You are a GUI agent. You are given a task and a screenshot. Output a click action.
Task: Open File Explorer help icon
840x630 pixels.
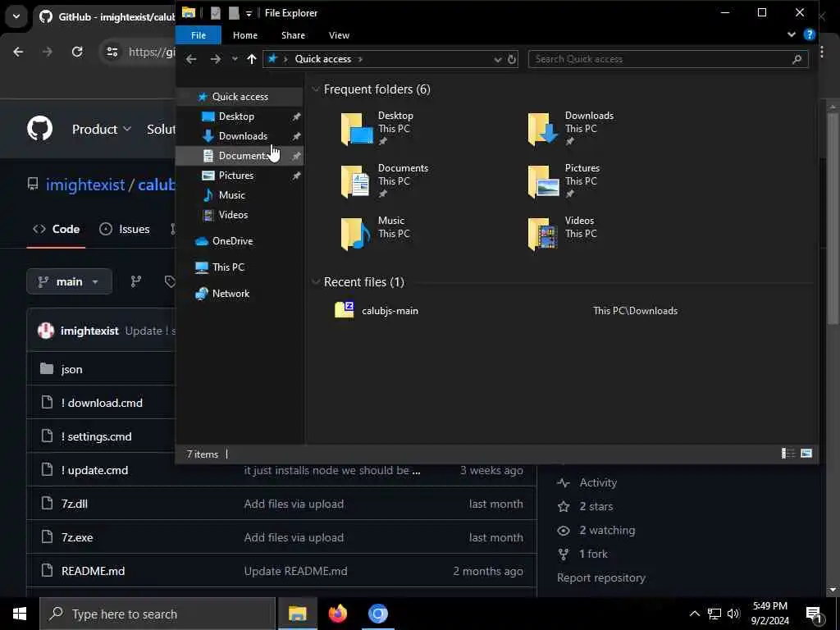(x=809, y=34)
